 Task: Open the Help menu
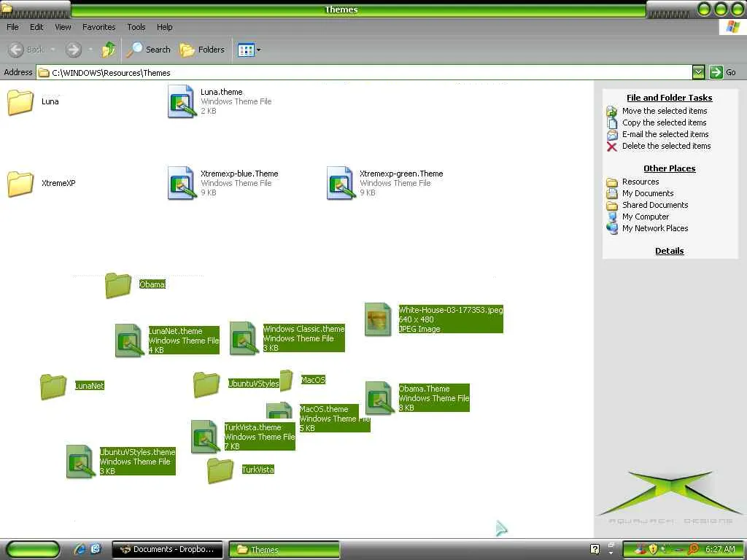tap(164, 27)
